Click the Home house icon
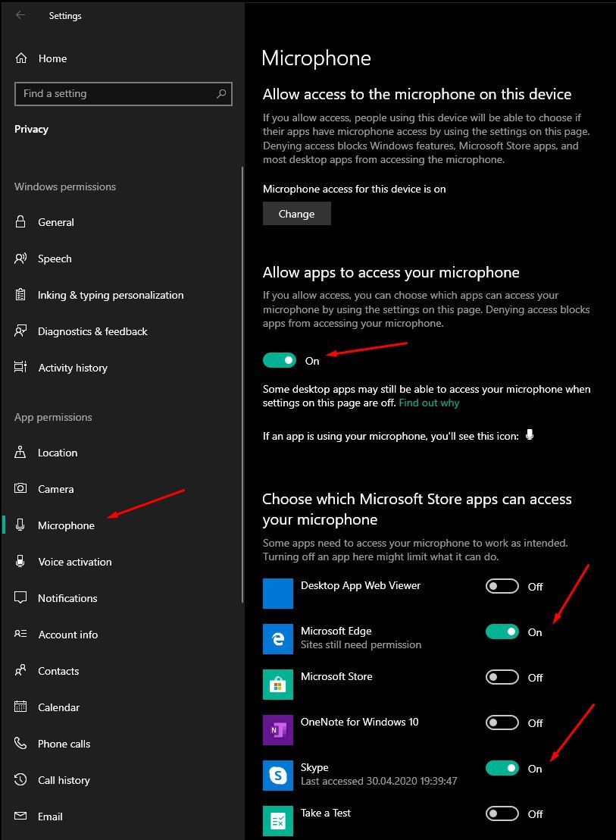The height and width of the screenshot is (840, 616). [21, 58]
